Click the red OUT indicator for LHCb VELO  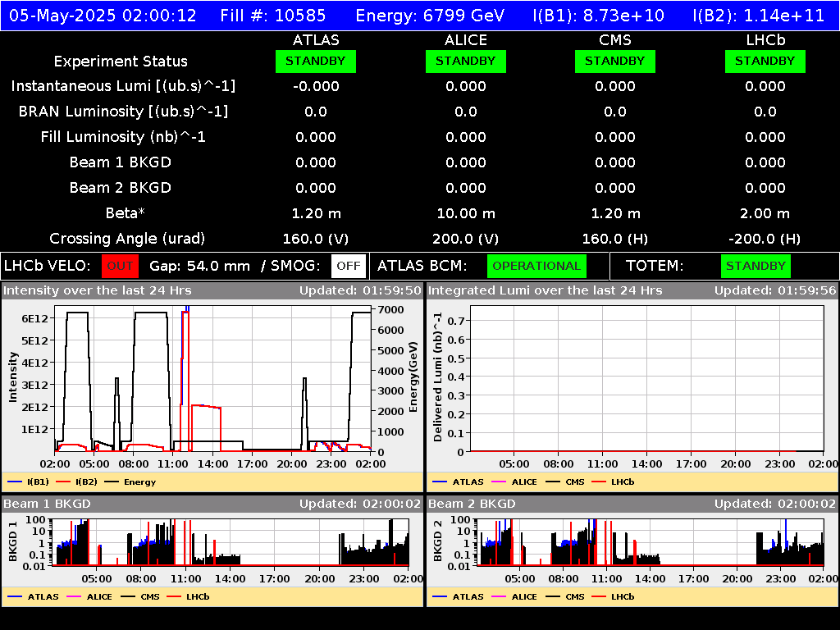(x=120, y=267)
